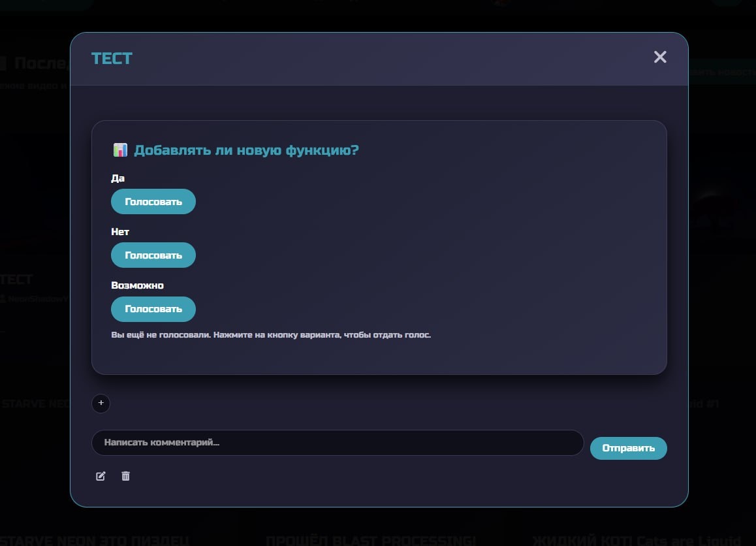This screenshot has width=756, height=546.
Task: Vote for the Нет option
Action: (153, 255)
